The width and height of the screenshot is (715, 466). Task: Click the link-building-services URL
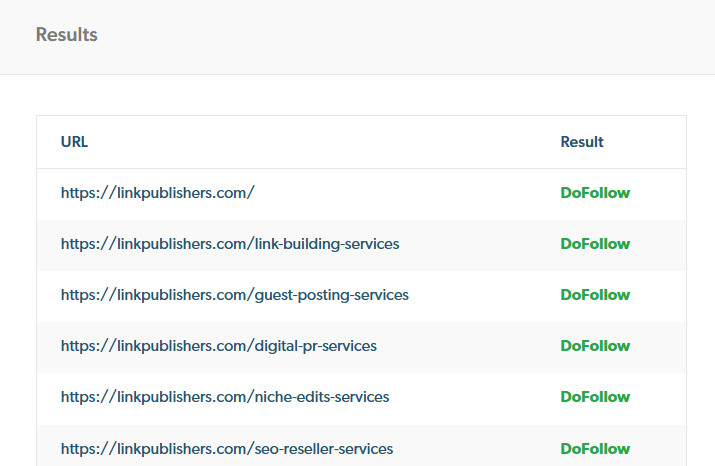230,244
